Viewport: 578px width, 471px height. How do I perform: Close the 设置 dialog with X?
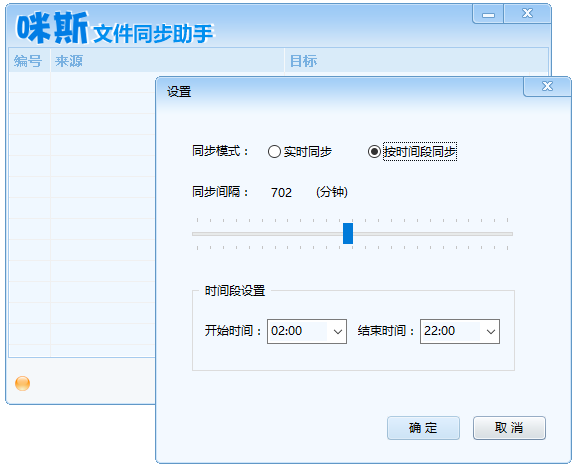click(x=547, y=87)
